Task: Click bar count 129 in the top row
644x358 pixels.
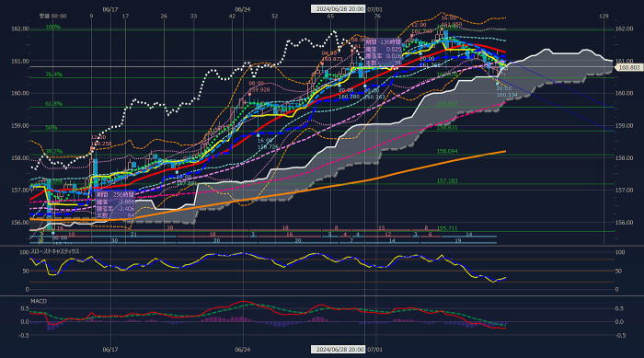Action: [604, 16]
